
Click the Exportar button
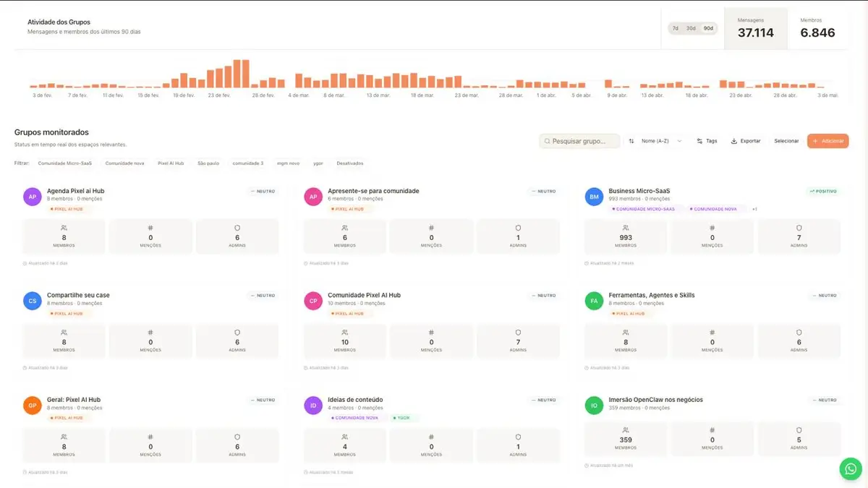tap(746, 141)
